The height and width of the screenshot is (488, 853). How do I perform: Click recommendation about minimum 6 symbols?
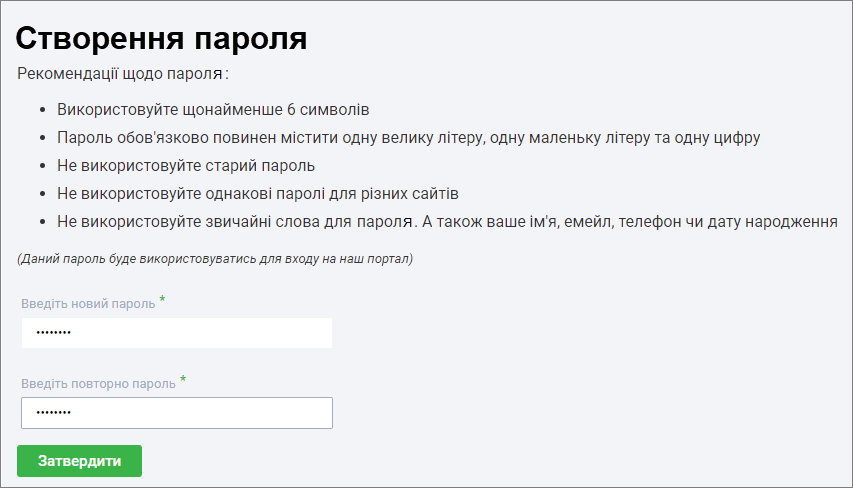point(213,109)
